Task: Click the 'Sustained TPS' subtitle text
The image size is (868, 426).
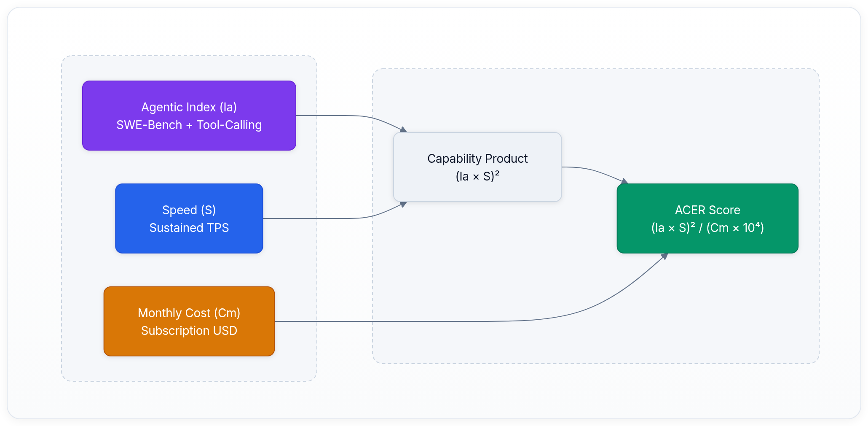Action: click(189, 228)
